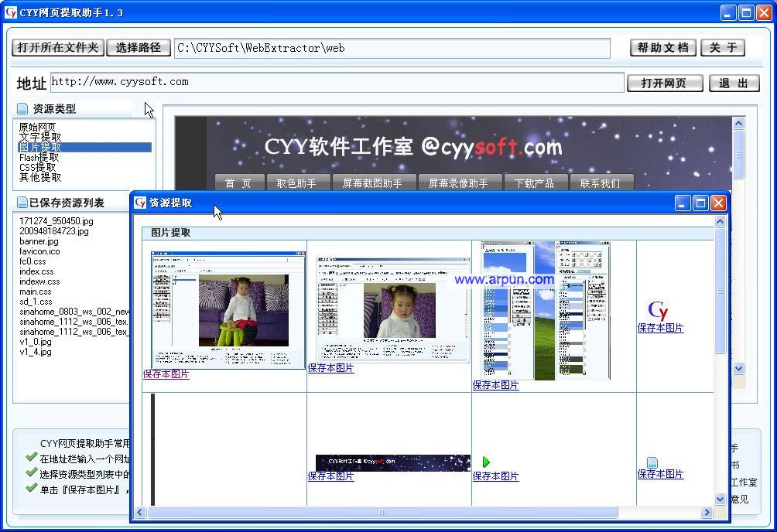The height and width of the screenshot is (532, 777).
Task: Click the folder icon beside 资源类型 header
Action: [x=20, y=108]
